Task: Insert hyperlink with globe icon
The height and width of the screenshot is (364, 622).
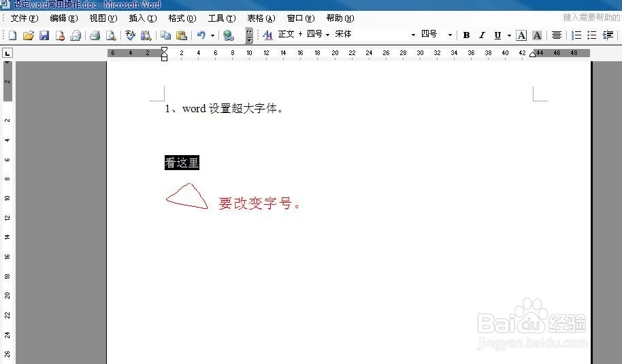Action: [228, 35]
